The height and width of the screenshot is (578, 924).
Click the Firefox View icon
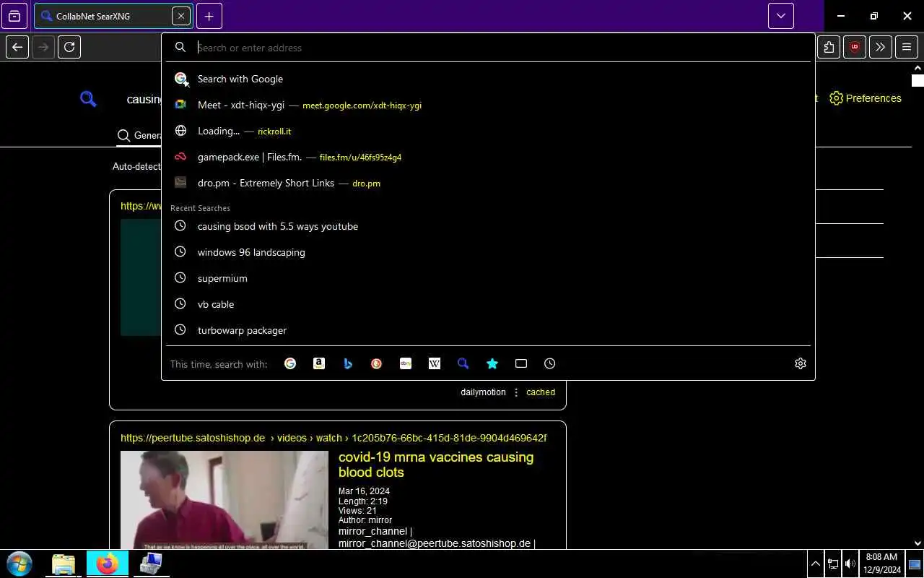[14, 16]
